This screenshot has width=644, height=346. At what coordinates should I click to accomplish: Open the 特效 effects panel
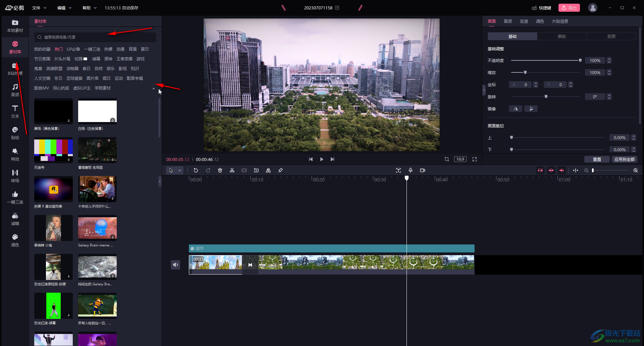coord(15,155)
